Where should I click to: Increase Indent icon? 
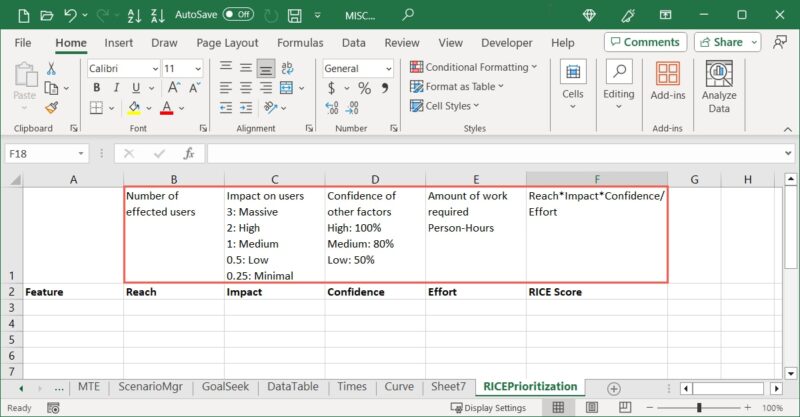(x=246, y=108)
